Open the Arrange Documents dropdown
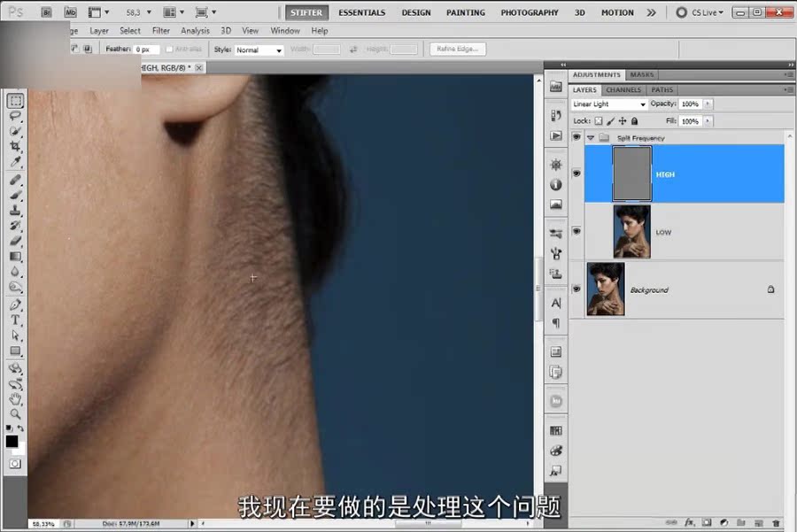Viewport: 797px width, 532px height. click(174, 12)
